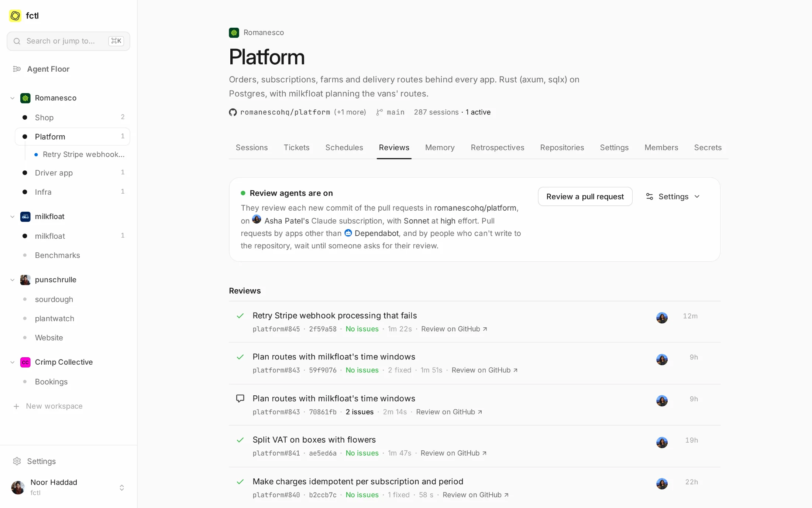
Task: Click the plus icon for New workspace
Action: [x=16, y=406]
